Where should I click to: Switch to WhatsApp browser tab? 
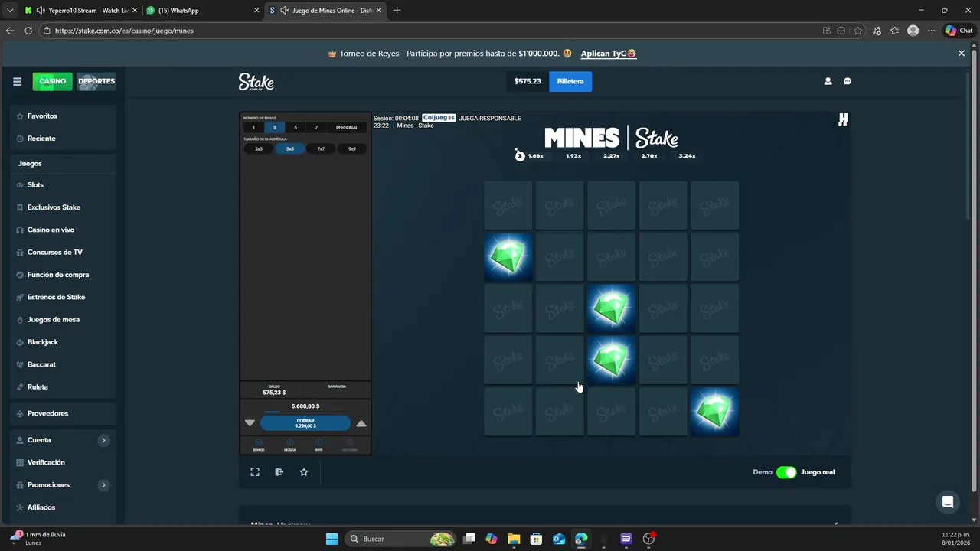202,11
